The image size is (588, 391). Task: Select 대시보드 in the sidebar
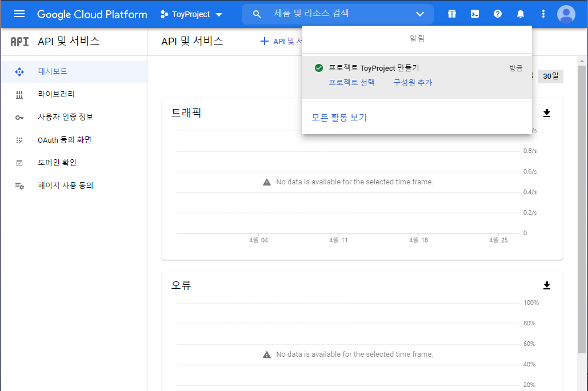[x=74, y=71]
